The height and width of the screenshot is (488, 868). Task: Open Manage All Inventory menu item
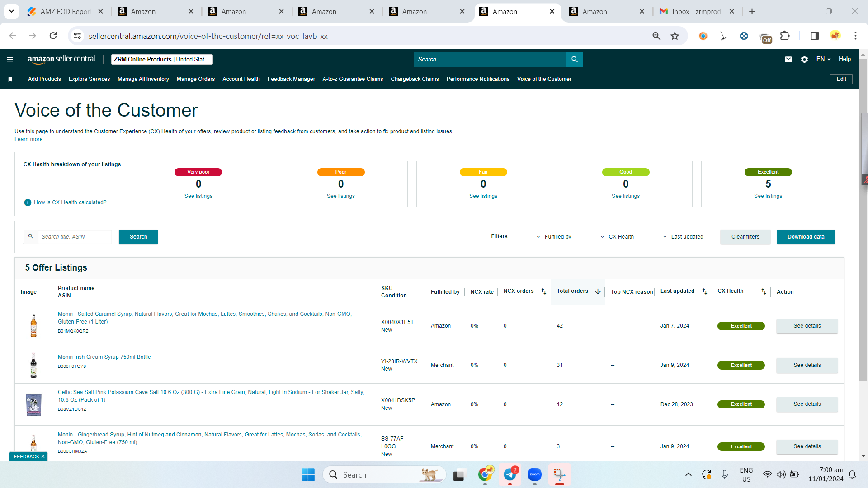(143, 79)
